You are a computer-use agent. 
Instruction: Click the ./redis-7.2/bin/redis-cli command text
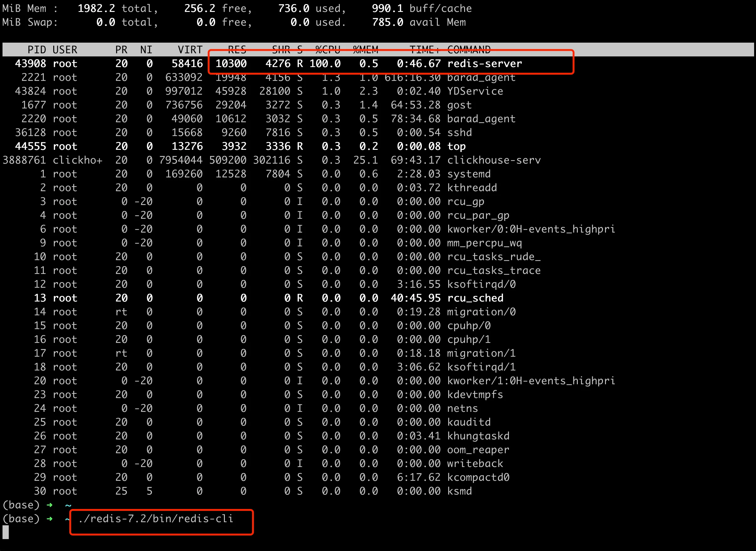pos(156,519)
